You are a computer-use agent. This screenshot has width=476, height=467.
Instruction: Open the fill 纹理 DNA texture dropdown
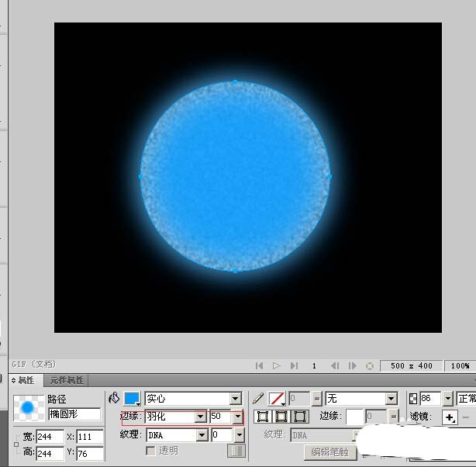[x=178, y=435]
